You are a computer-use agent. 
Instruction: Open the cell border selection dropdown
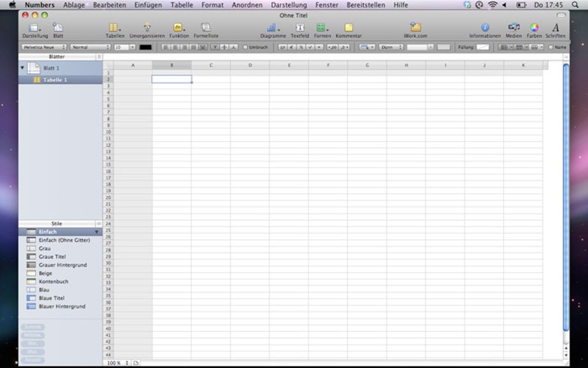click(x=367, y=47)
